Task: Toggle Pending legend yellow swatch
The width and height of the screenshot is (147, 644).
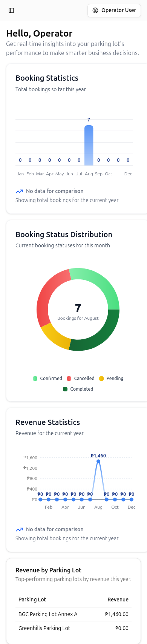Action: click(101, 379)
